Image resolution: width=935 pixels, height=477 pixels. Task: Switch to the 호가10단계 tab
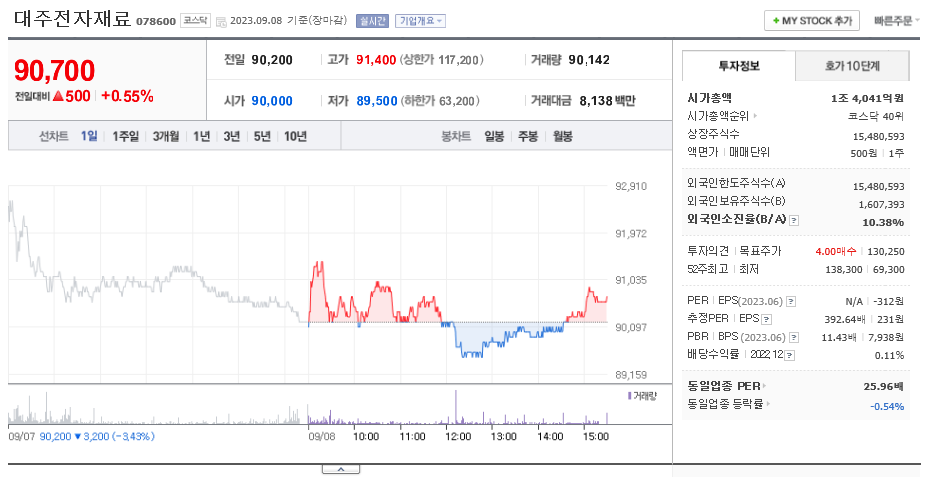point(852,66)
